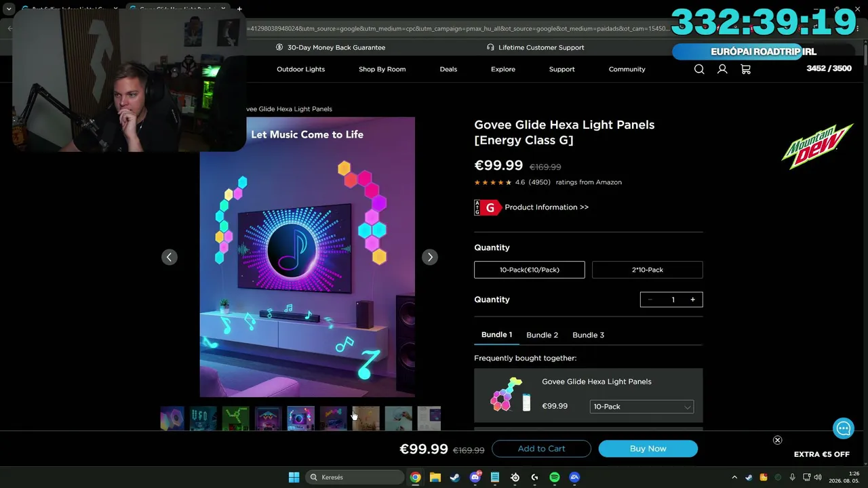Show hidden system tray icons
The image size is (868, 488).
tap(734, 477)
